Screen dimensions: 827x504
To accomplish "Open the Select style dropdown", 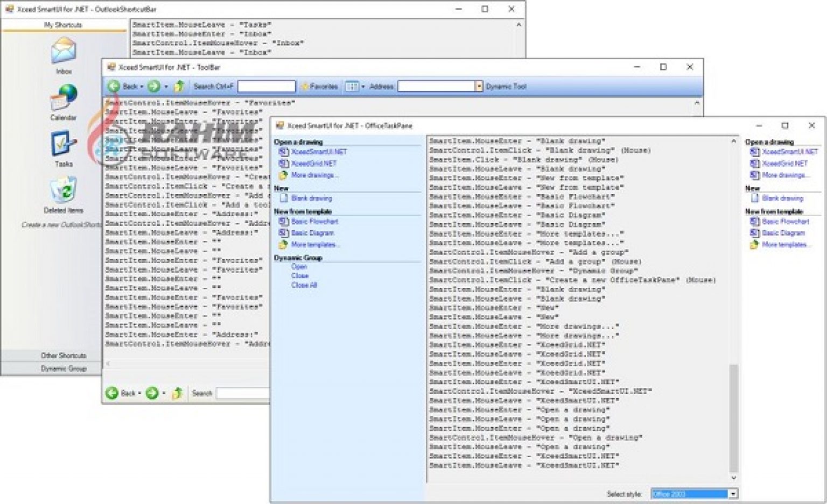I will [733, 493].
